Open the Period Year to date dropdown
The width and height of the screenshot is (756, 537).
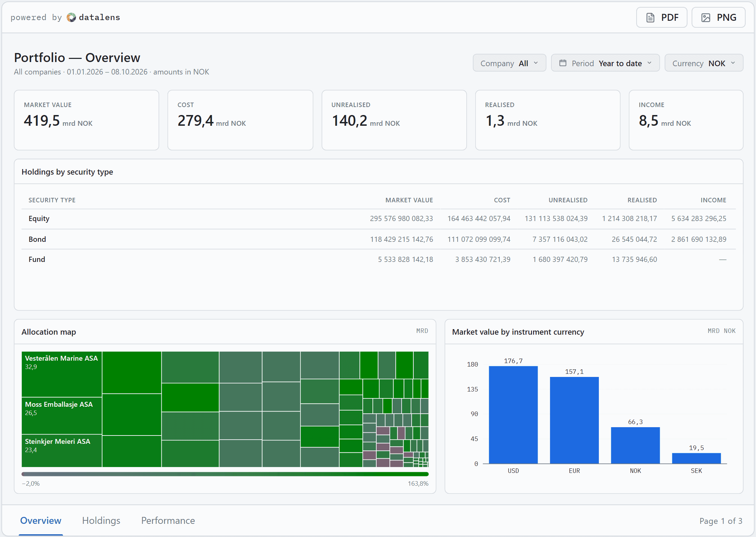pos(605,63)
